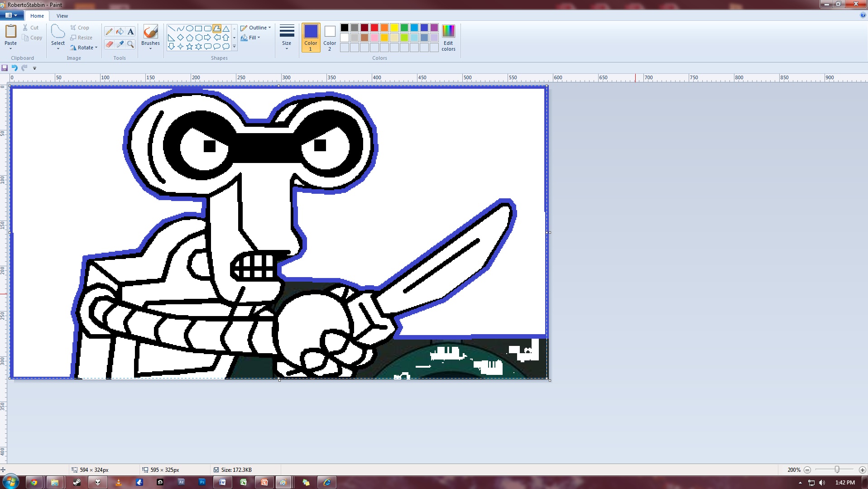Choose the Oval shape
Viewport: 868px width, 489px height.
(190, 29)
